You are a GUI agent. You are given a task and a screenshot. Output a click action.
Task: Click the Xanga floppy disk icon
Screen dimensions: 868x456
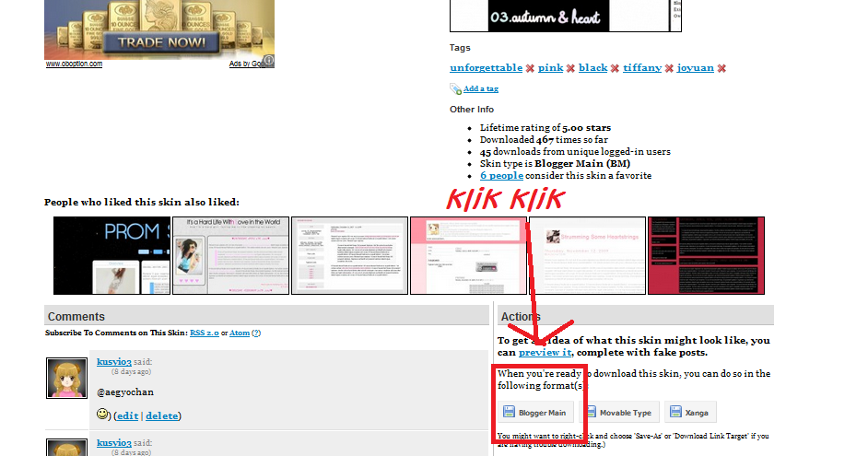675,412
